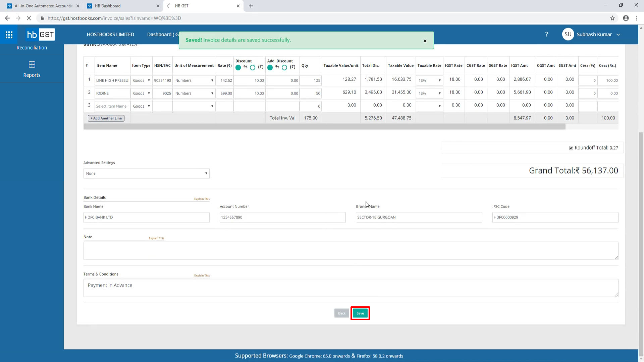Click the browser address bar URL
This screenshot has height=362, width=644.
point(114,18)
